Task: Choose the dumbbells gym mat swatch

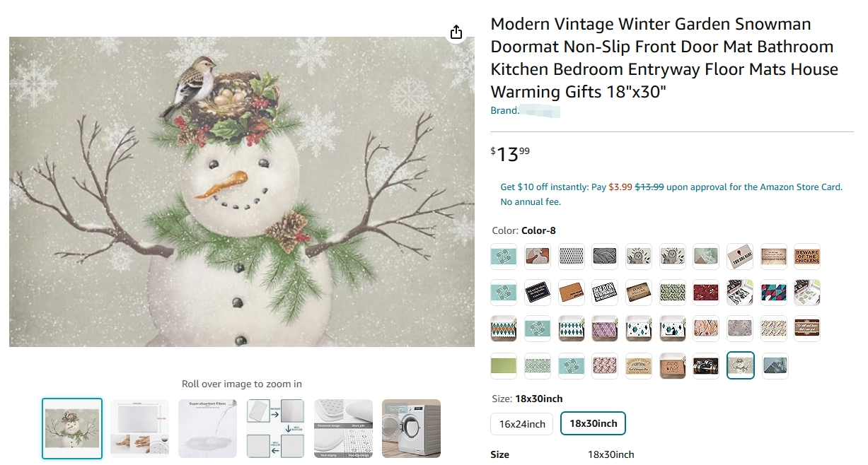Action: [x=707, y=365]
